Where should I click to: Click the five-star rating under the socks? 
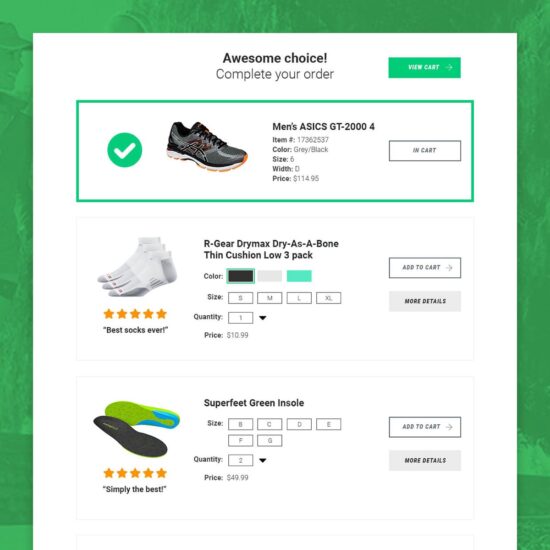coord(135,314)
